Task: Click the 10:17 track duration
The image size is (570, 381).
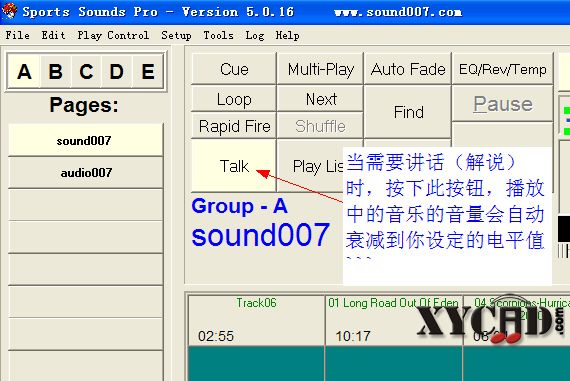Action: point(353,336)
